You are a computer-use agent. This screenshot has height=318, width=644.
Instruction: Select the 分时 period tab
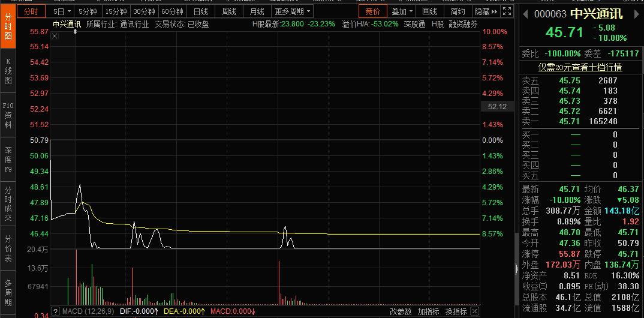(x=31, y=11)
